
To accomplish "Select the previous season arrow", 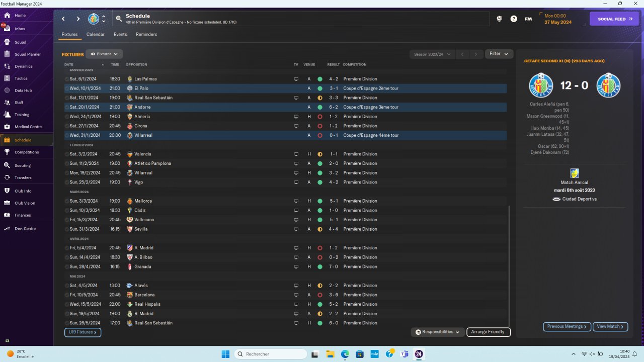I will pos(462,54).
